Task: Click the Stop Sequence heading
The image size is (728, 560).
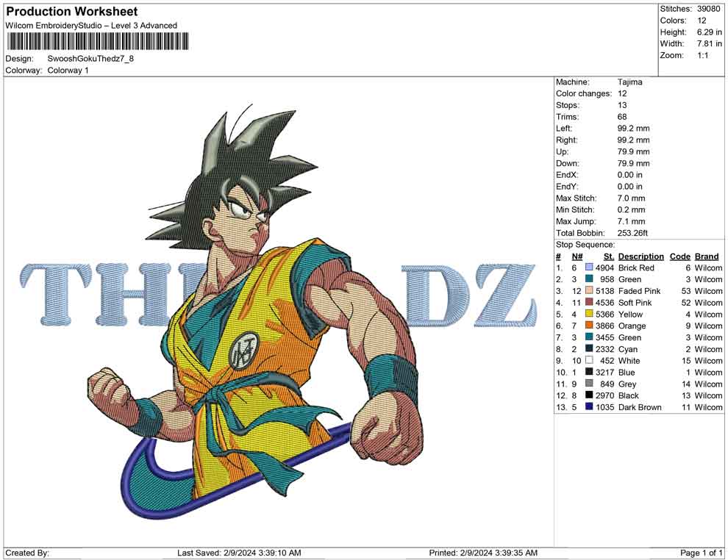Action: point(585,245)
